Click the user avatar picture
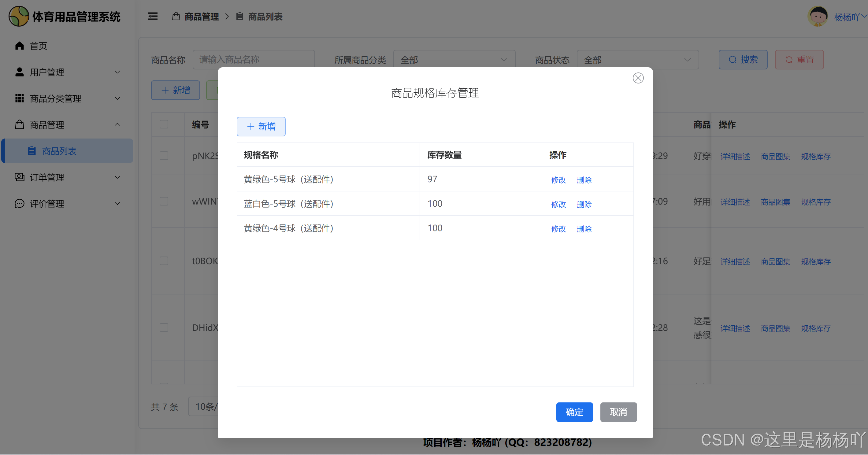 coord(818,16)
